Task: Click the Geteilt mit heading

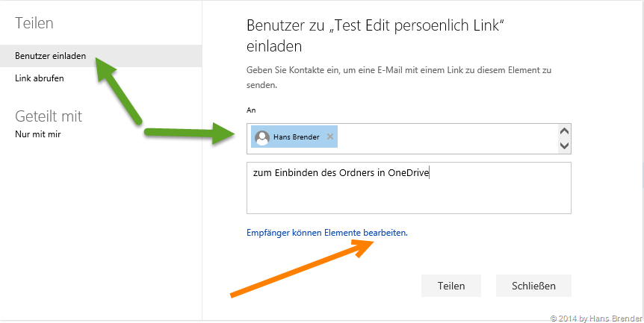Action: point(49,116)
